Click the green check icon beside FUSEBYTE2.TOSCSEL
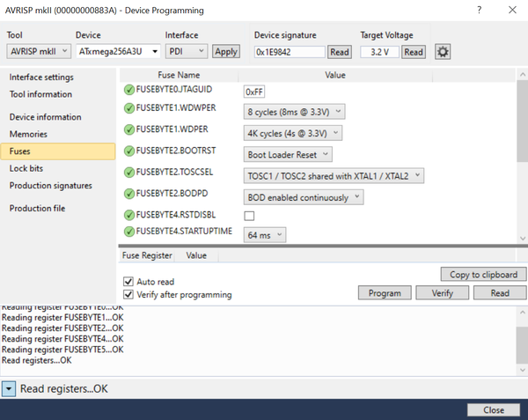This screenshot has width=528, height=420. 129,173
